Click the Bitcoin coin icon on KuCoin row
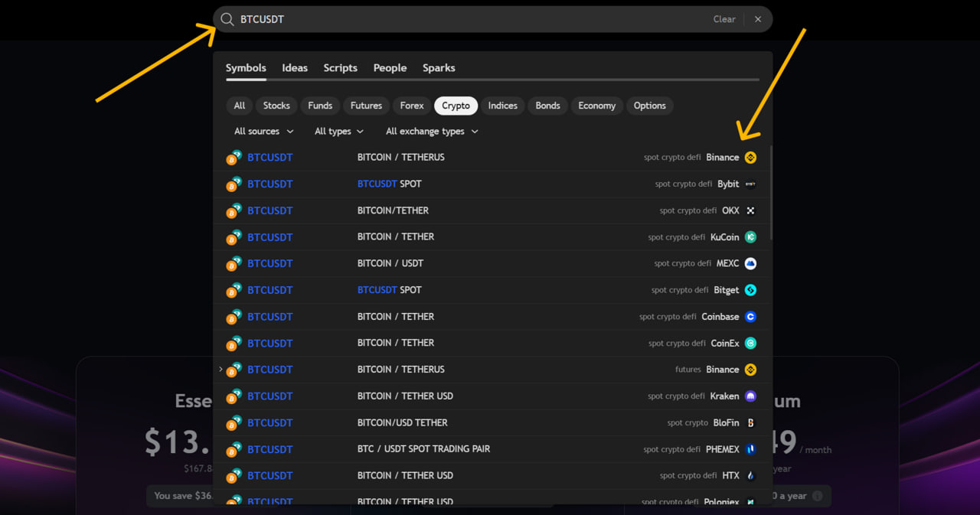 (234, 237)
